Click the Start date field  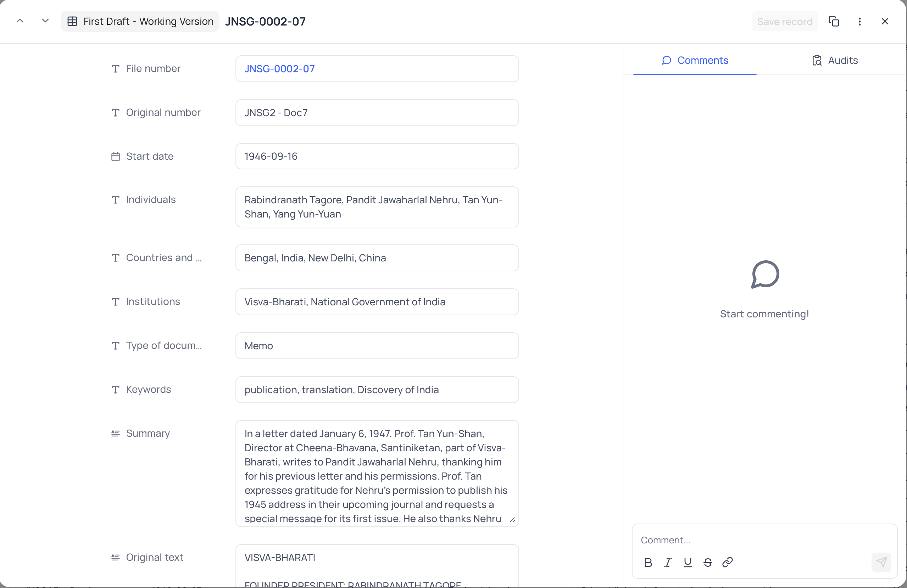[377, 156]
